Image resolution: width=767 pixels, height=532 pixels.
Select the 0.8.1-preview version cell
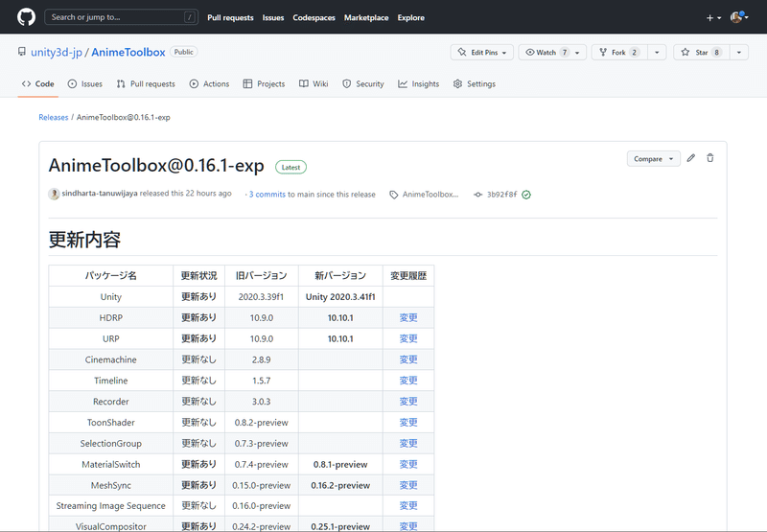pyautogui.click(x=340, y=465)
